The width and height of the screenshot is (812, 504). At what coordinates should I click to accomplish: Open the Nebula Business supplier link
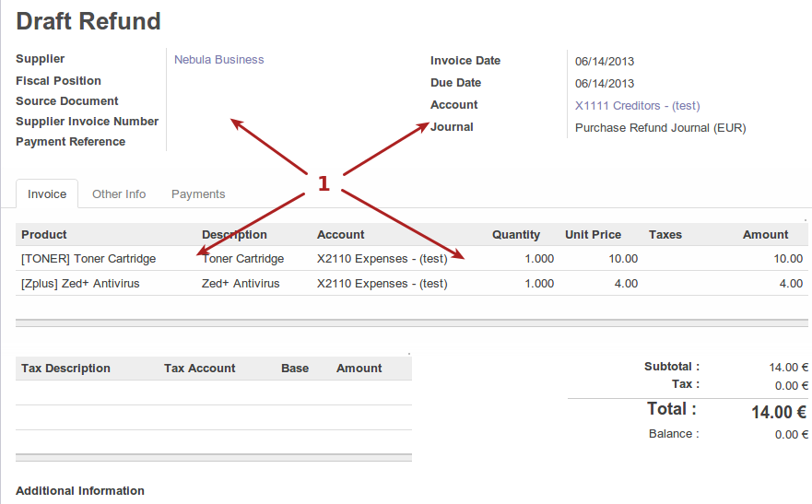[218, 60]
